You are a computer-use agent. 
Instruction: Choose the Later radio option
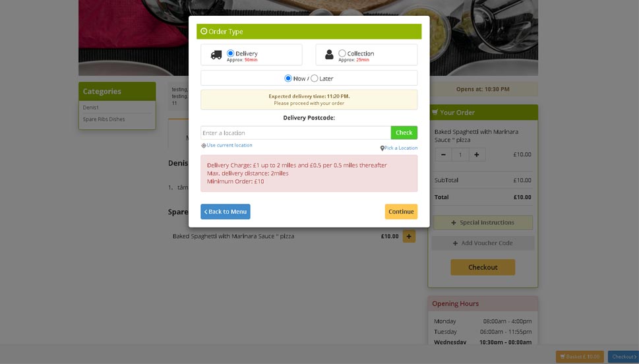click(x=314, y=78)
